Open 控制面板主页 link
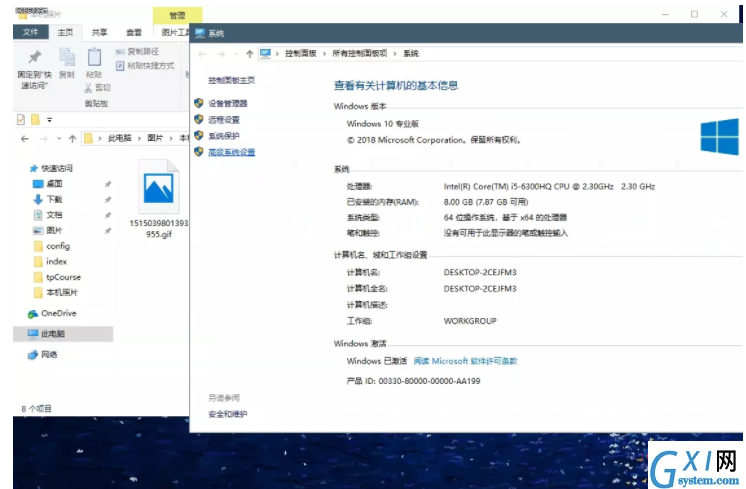Viewport: 746px width, 489px height. 232,80
